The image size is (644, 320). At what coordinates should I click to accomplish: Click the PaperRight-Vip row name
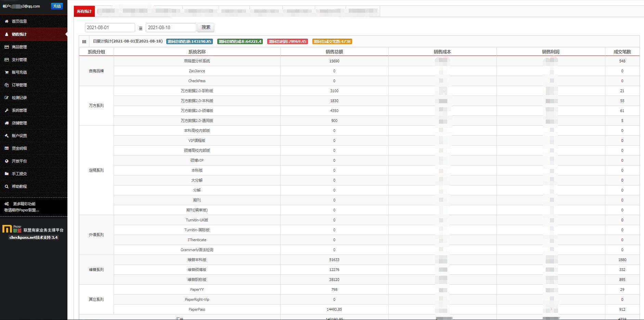click(197, 299)
